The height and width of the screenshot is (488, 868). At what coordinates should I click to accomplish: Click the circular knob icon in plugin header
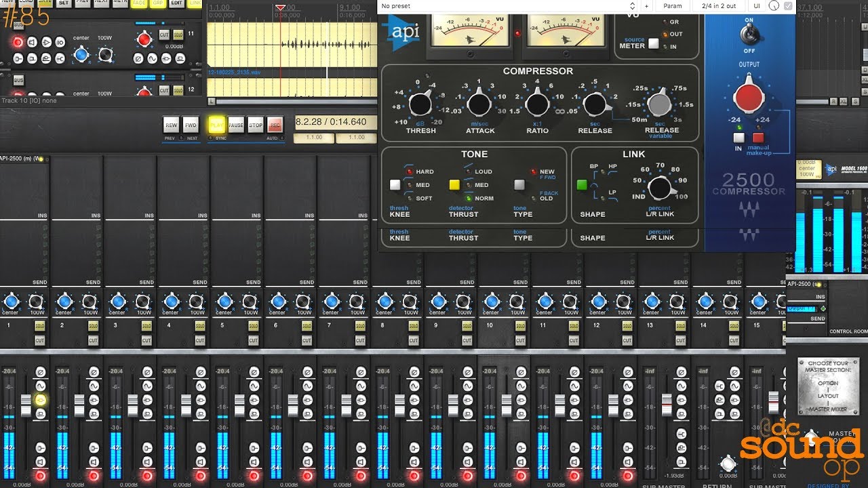pos(774,6)
